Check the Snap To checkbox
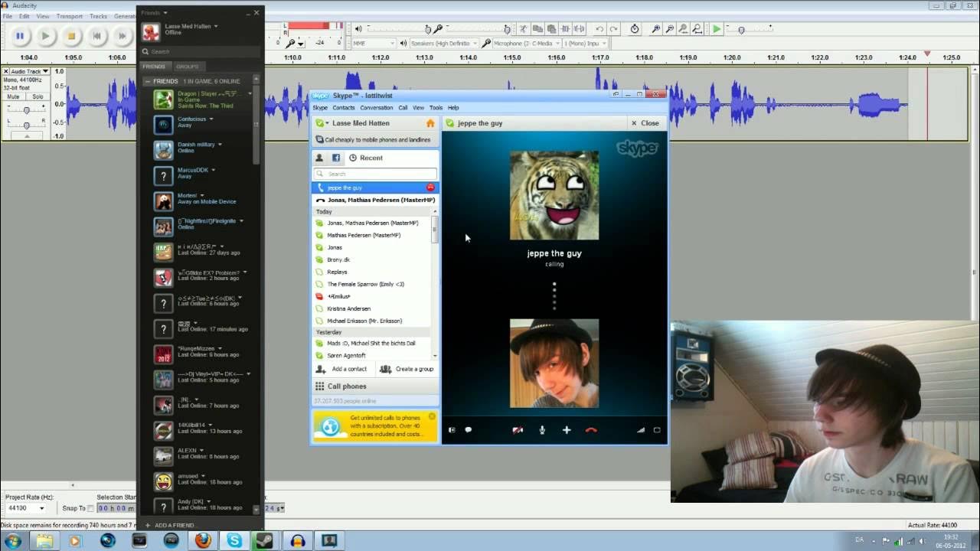 [90, 508]
